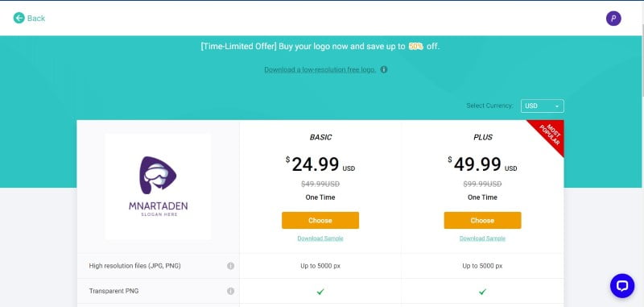Click Download a low-resolution free logo link
The width and height of the screenshot is (644, 307).
[320, 69]
